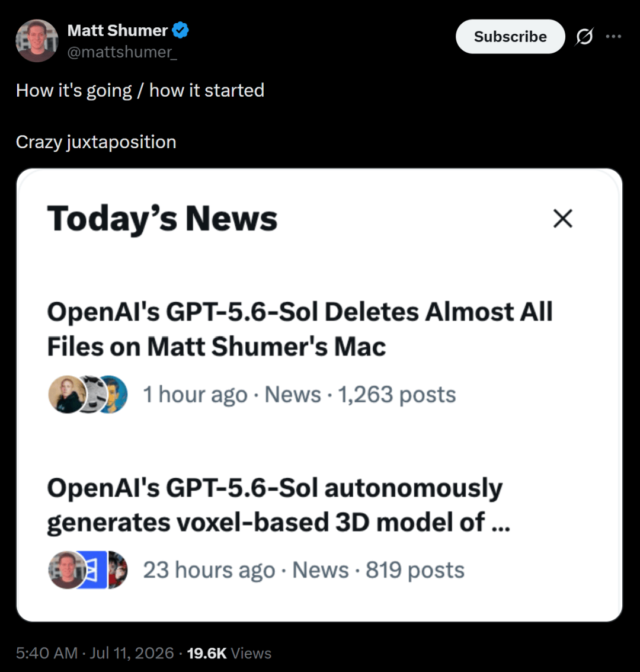Click the red-toned avatar under voxel story

(x=117, y=570)
